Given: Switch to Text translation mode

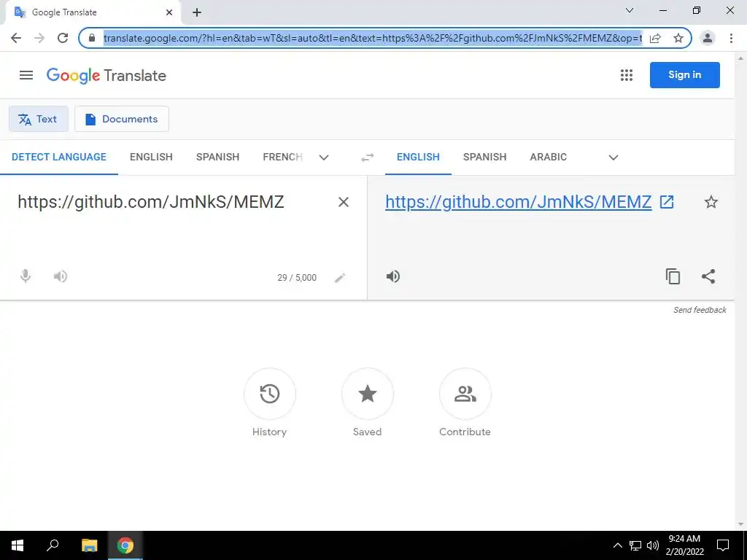Looking at the screenshot, I should (39, 119).
